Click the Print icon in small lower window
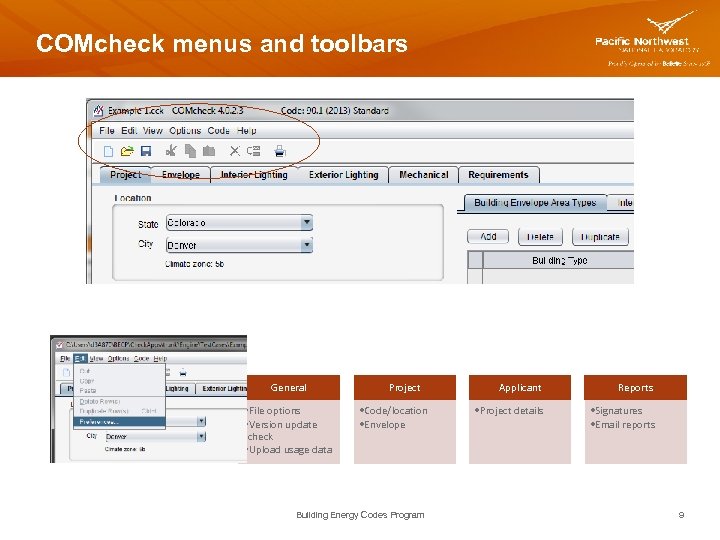Image resolution: width=720 pixels, height=540 pixels. [183, 372]
